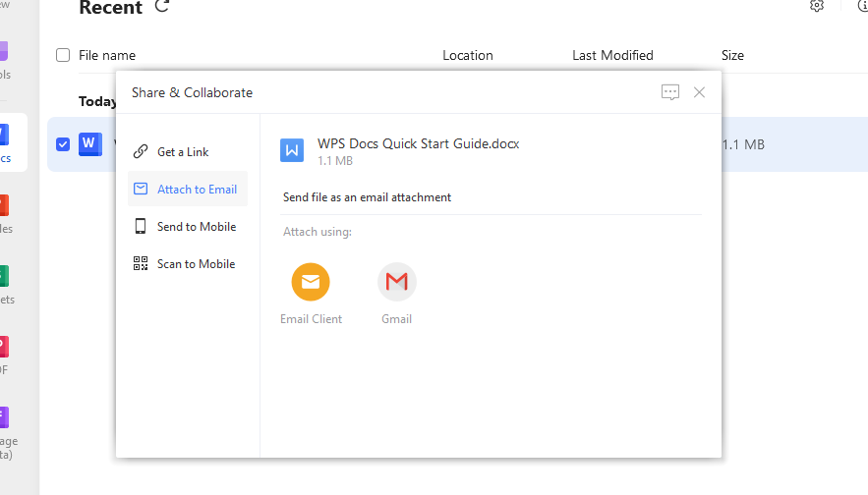Sort by Size column header
868x495 pixels.
tap(732, 55)
